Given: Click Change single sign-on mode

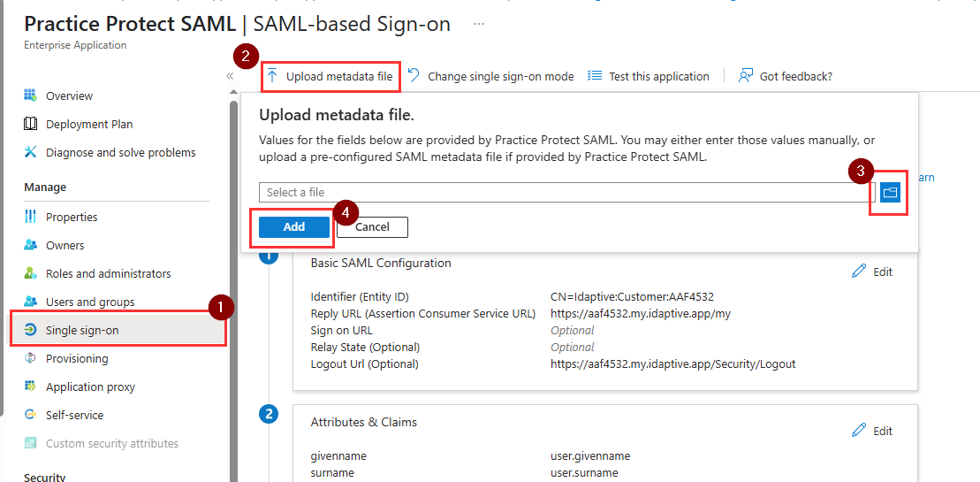Looking at the screenshot, I should (490, 76).
